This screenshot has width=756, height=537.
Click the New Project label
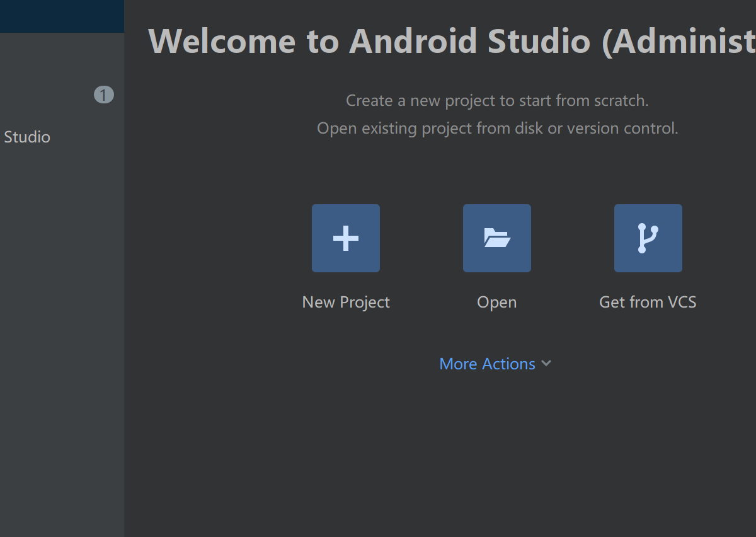coord(346,303)
